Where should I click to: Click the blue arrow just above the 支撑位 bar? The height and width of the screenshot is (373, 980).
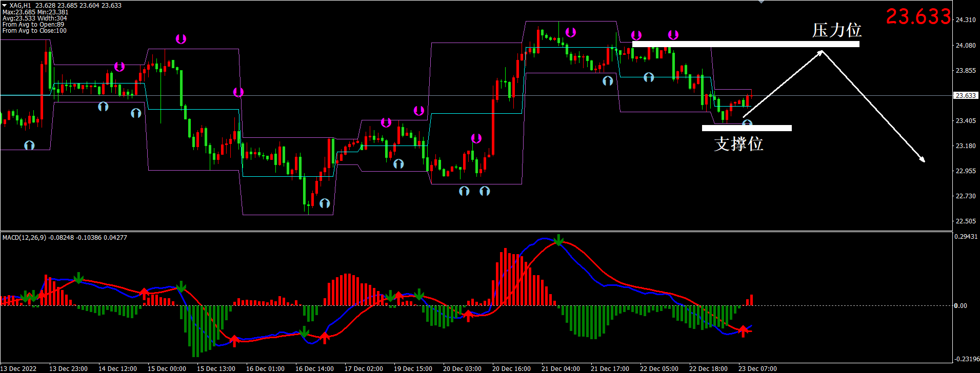pyautogui.click(x=747, y=123)
